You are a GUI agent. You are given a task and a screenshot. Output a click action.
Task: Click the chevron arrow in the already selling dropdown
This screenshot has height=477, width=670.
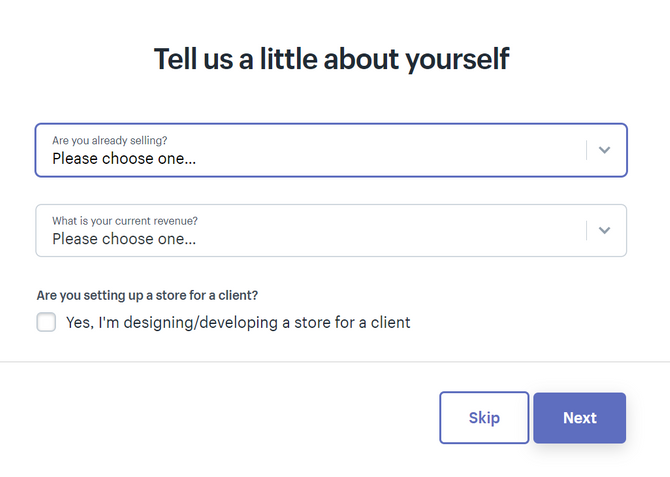click(603, 150)
